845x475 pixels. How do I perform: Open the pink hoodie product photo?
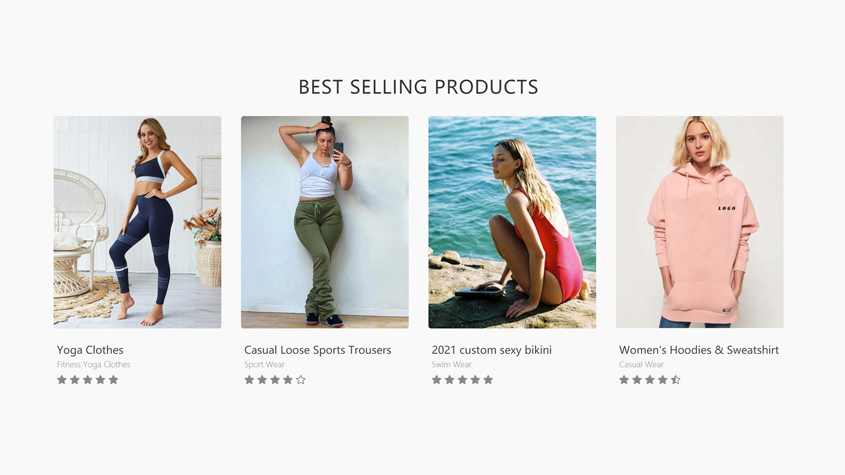[x=699, y=222]
